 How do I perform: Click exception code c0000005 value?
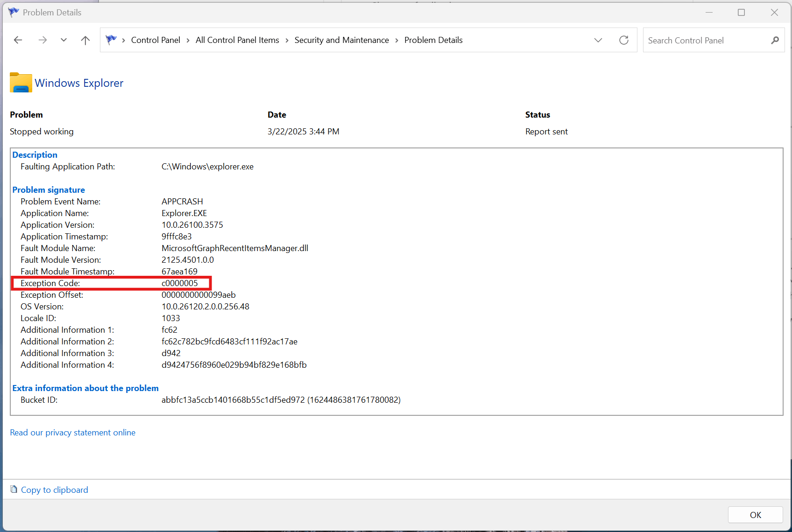click(180, 283)
